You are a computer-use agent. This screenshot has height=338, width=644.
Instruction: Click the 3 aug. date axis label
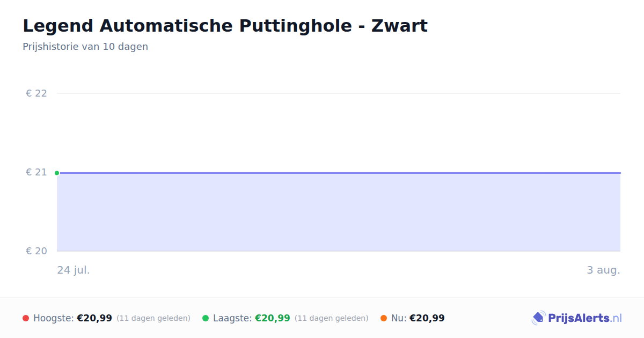[603, 270]
